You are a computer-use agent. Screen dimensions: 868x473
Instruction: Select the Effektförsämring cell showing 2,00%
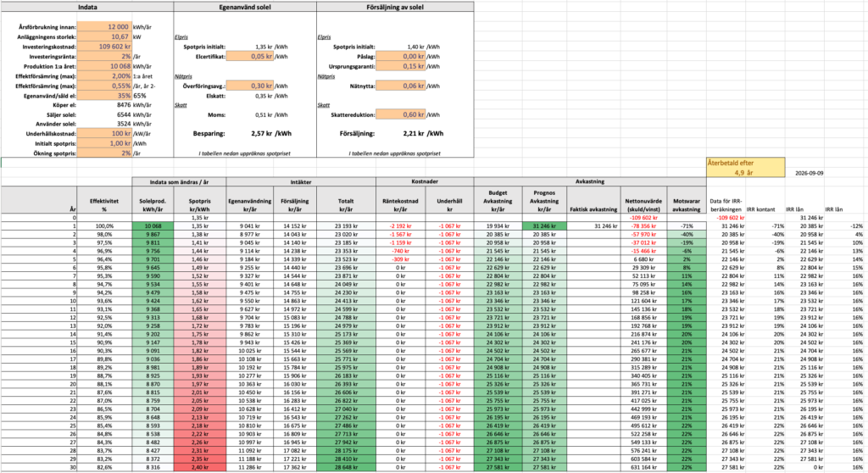click(104, 76)
